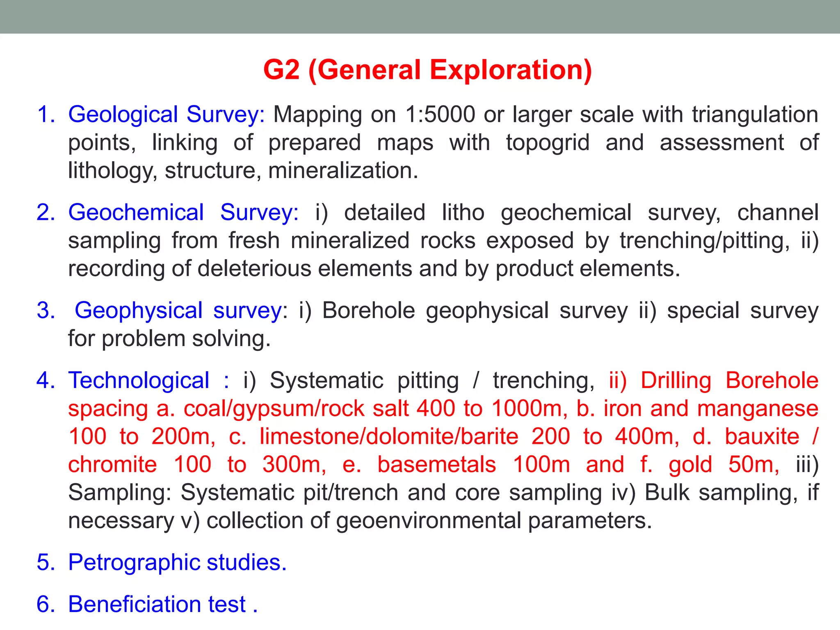Click the list number 2 marker
This screenshot has width=840, height=630.
(46, 212)
